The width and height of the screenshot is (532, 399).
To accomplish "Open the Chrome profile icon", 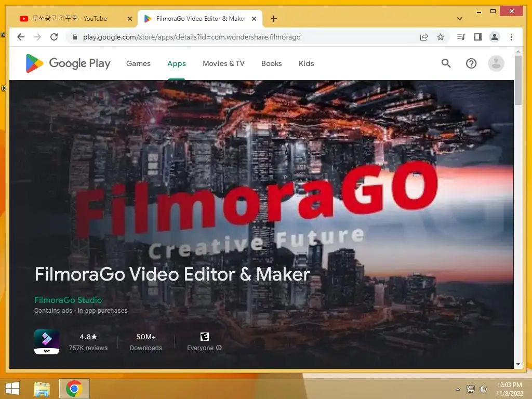I will [x=495, y=37].
